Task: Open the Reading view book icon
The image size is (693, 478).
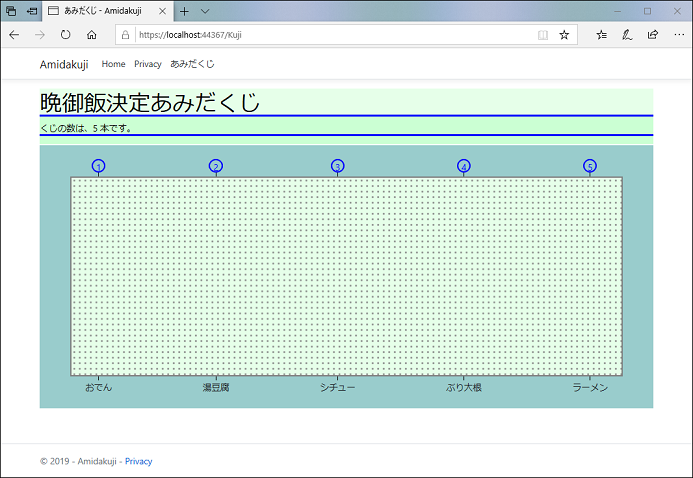Action: click(x=543, y=35)
